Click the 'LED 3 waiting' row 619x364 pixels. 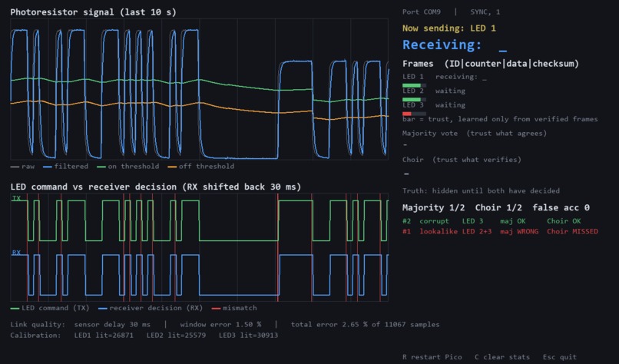point(434,105)
